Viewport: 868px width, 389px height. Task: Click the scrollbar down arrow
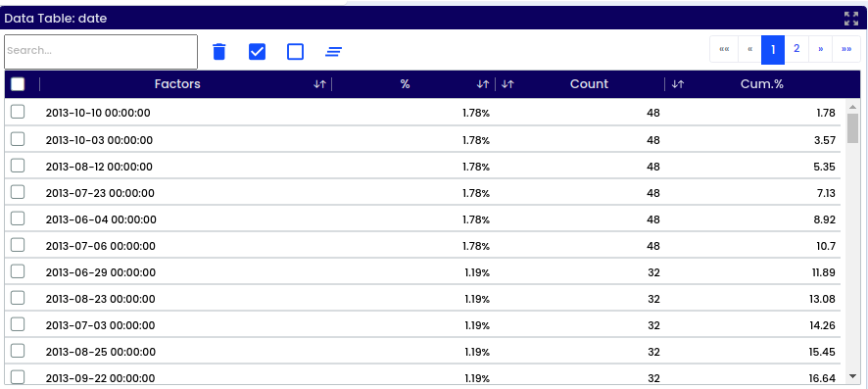point(853,376)
